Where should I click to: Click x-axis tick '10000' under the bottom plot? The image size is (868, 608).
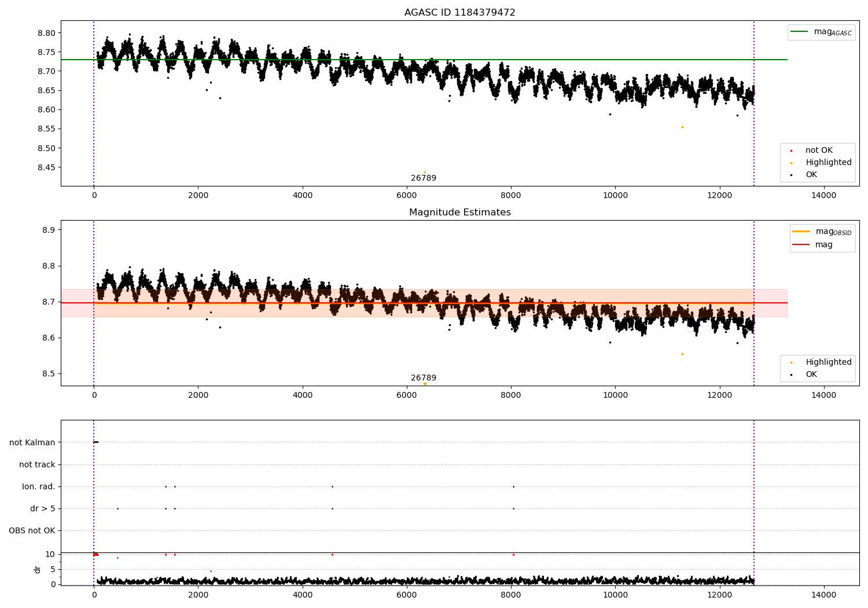click(615, 595)
